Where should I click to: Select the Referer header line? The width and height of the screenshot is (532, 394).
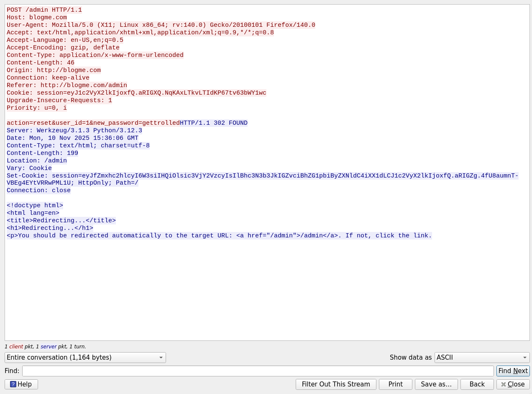pyautogui.click(x=67, y=85)
